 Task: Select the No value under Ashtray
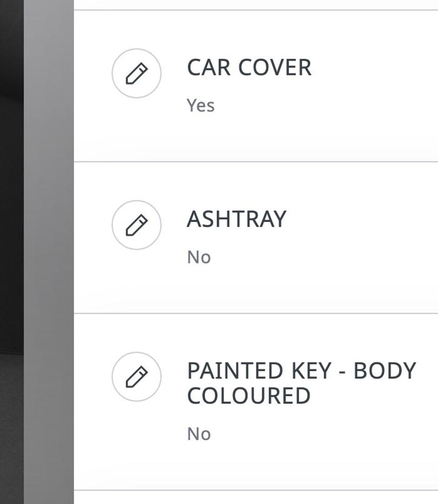199,257
